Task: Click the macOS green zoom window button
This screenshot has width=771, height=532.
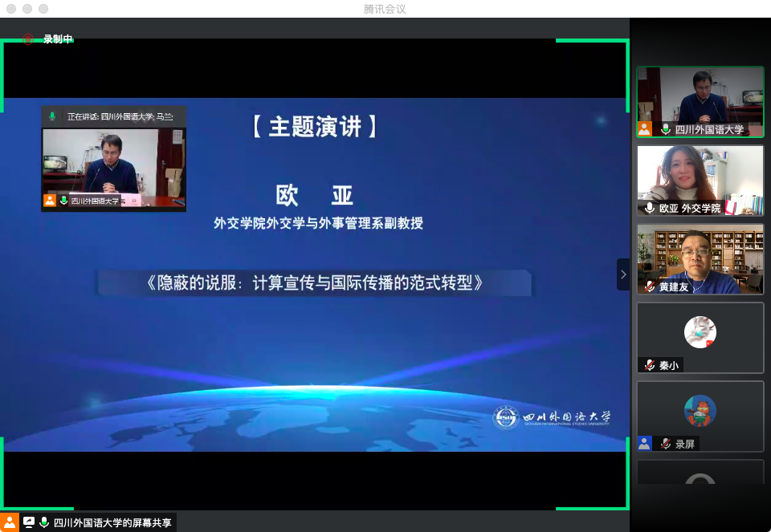Action: click(x=43, y=9)
